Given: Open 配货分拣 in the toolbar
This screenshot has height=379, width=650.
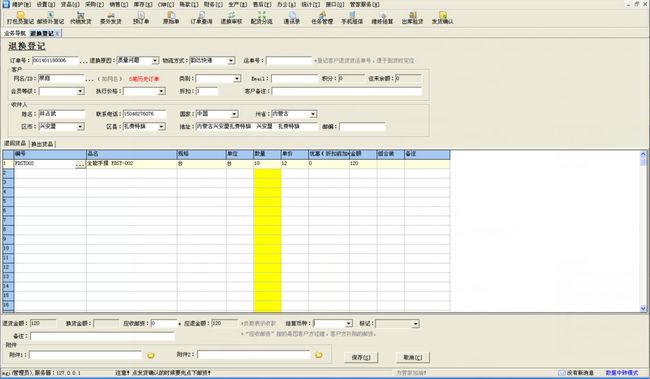Looking at the screenshot, I should [x=261, y=18].
